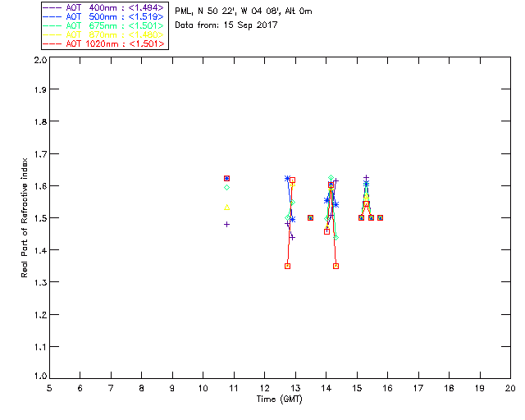Click the 'Time (GMT)' axis title

click(x=280, y=399)
